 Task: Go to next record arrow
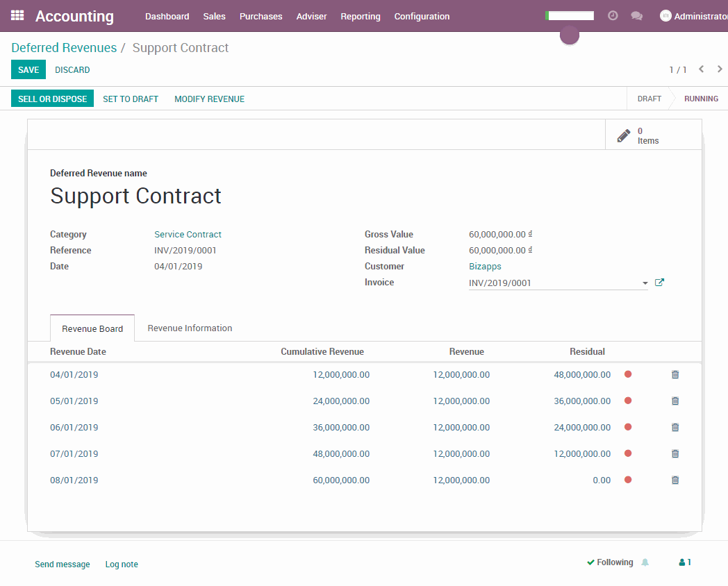720,69
